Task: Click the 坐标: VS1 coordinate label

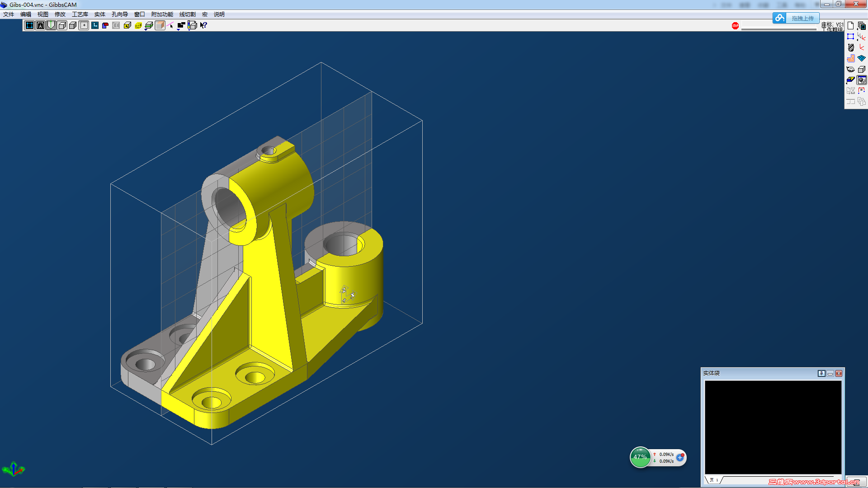Action: [x=832, y=25]
